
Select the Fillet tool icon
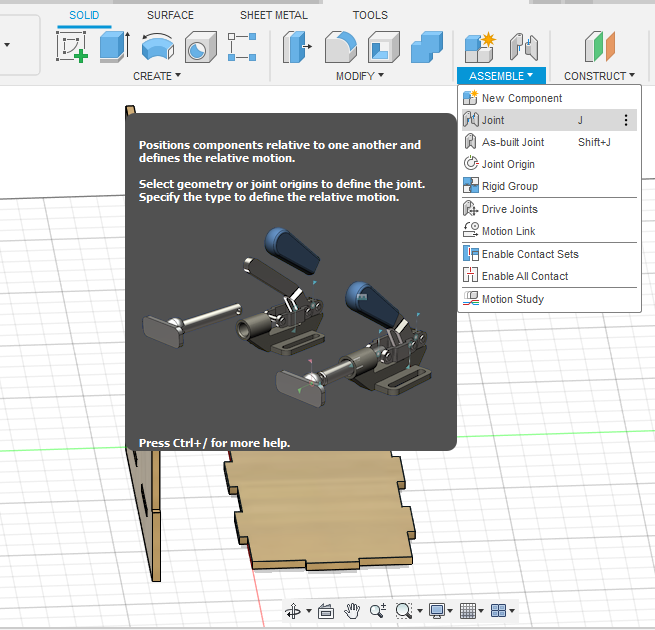point(341,47)
